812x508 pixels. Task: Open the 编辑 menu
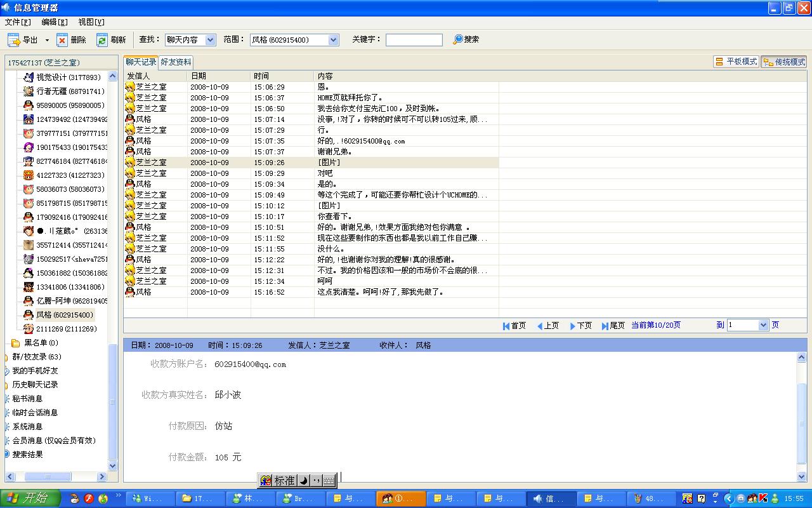point(55,22)
